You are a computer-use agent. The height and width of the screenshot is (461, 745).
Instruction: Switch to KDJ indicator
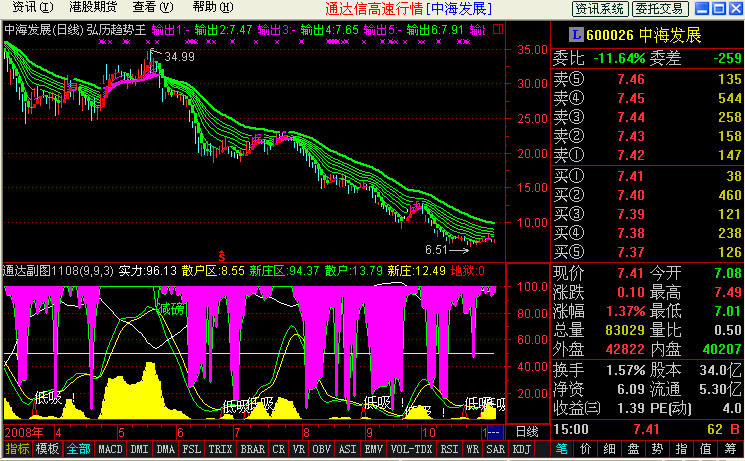[522, 449]
